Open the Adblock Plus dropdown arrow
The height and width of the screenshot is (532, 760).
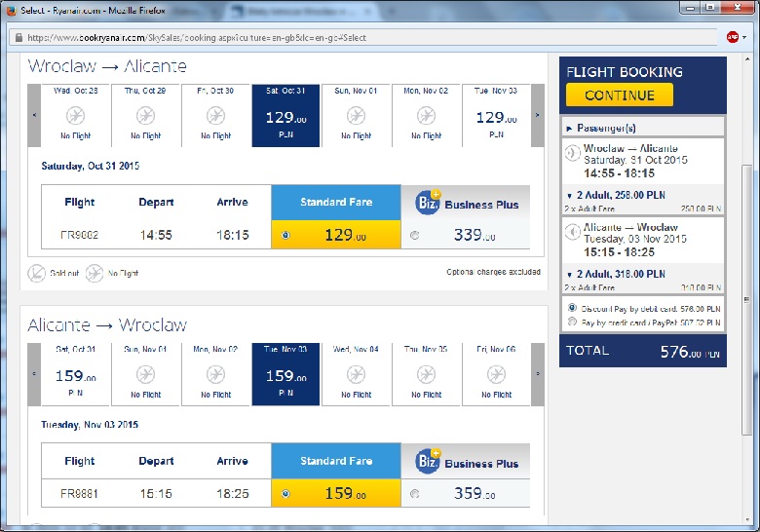click(744, 37)
